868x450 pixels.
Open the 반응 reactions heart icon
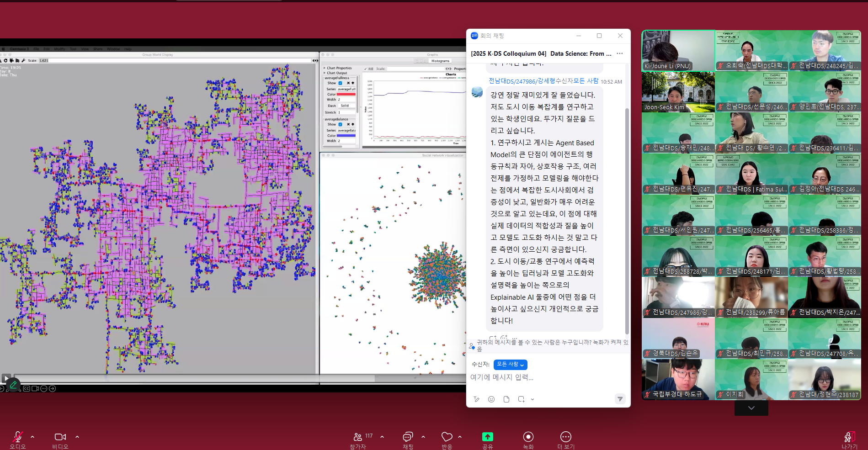447,437
